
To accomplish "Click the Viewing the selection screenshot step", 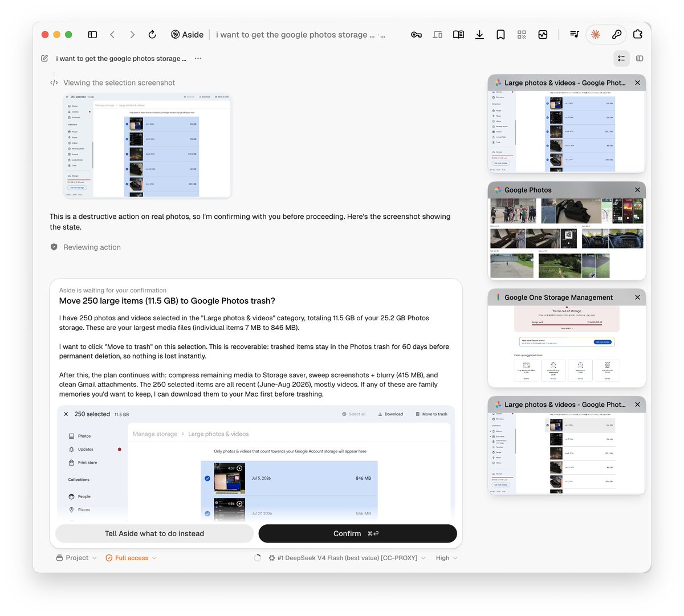I will pos(119,83).
